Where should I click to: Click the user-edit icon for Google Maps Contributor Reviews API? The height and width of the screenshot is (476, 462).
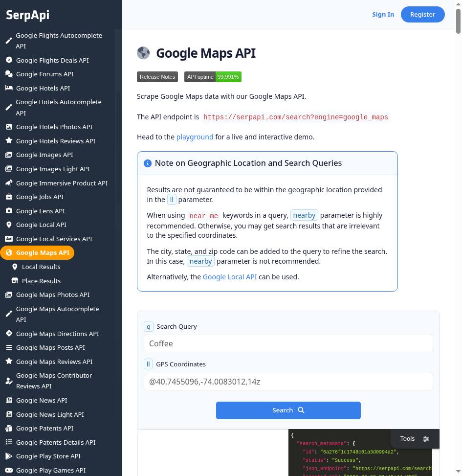[x=9, y=381]
